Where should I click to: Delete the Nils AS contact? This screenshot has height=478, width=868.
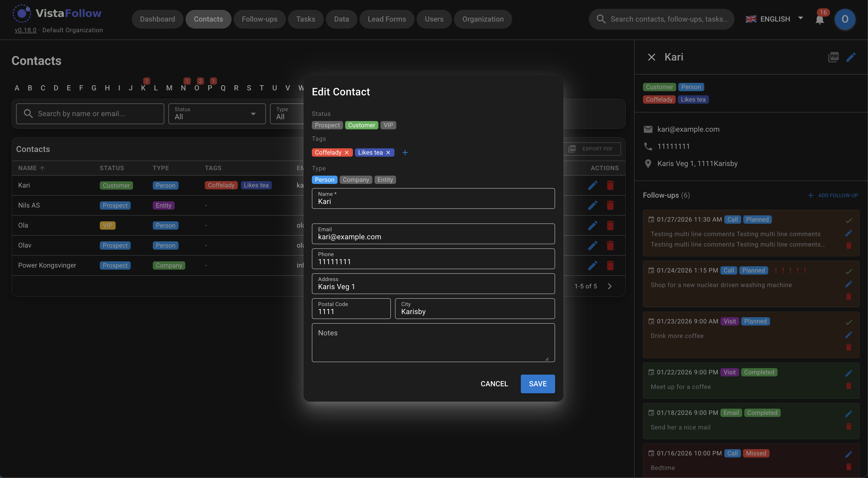click(x=610, y=205)
